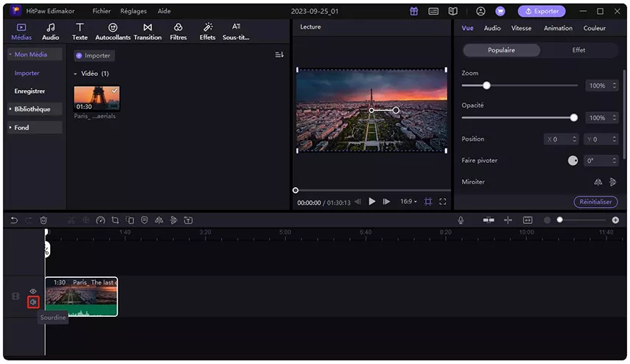Open the shopping cart icon
The height and width of the screenshot is (364, 630).
tap(500, 11)
